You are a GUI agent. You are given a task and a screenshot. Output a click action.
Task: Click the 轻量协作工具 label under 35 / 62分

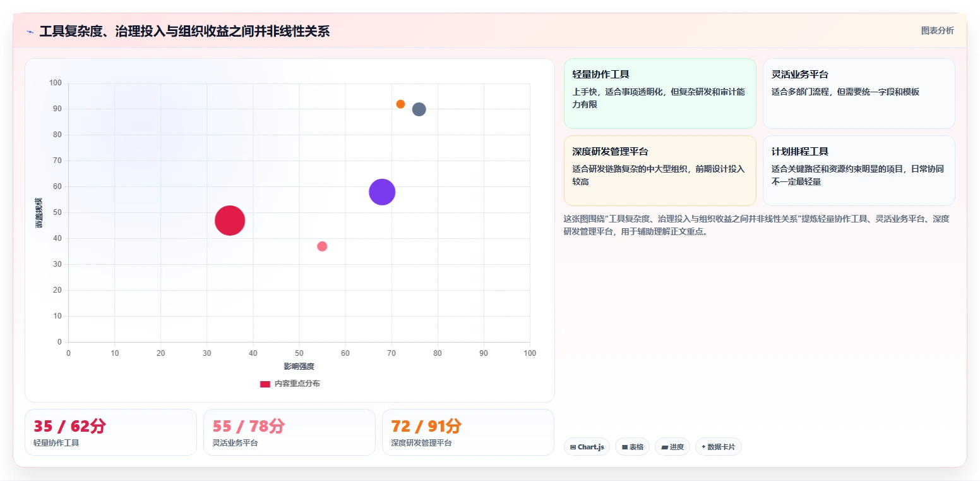click(56, 443)
